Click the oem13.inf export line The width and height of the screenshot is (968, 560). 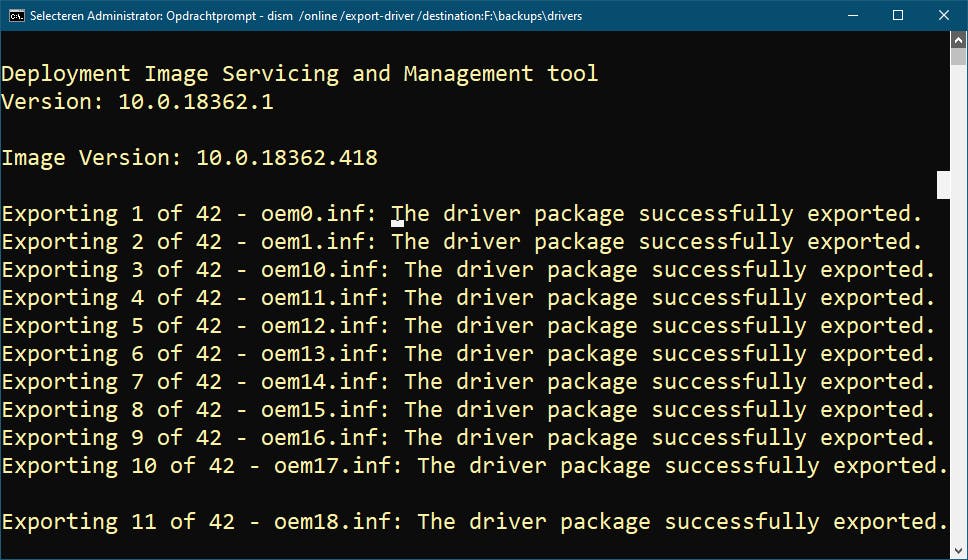[x=468, y=354]
